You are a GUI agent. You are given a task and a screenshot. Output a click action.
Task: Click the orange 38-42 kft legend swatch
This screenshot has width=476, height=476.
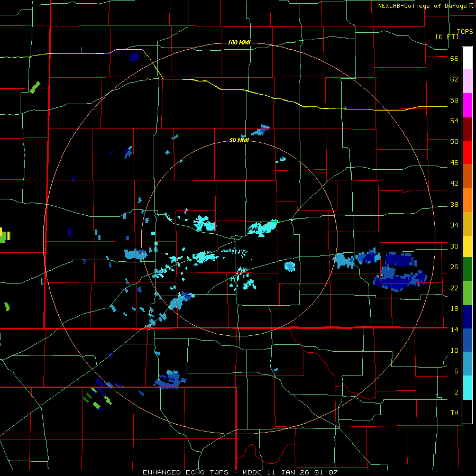pyautogui.click(x=467, y=200)
